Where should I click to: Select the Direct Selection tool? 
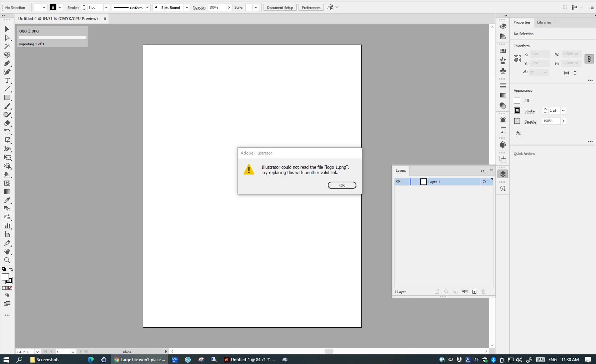point(7,38)
